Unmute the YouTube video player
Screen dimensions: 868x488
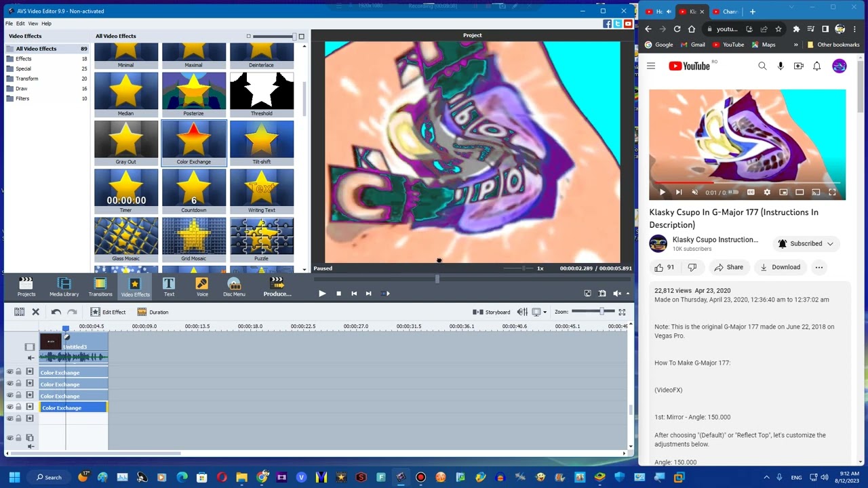694,192
